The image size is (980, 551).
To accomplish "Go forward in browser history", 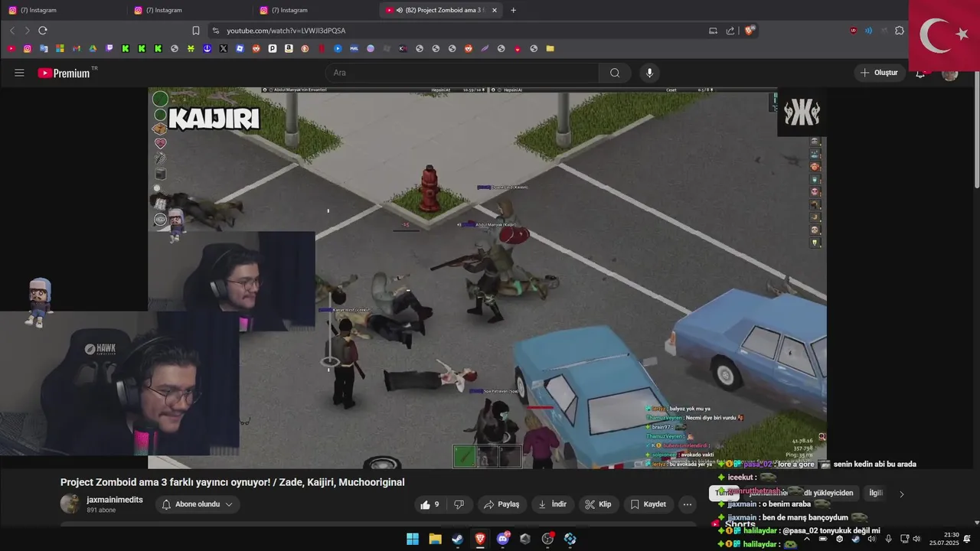I will pos(27,31).
